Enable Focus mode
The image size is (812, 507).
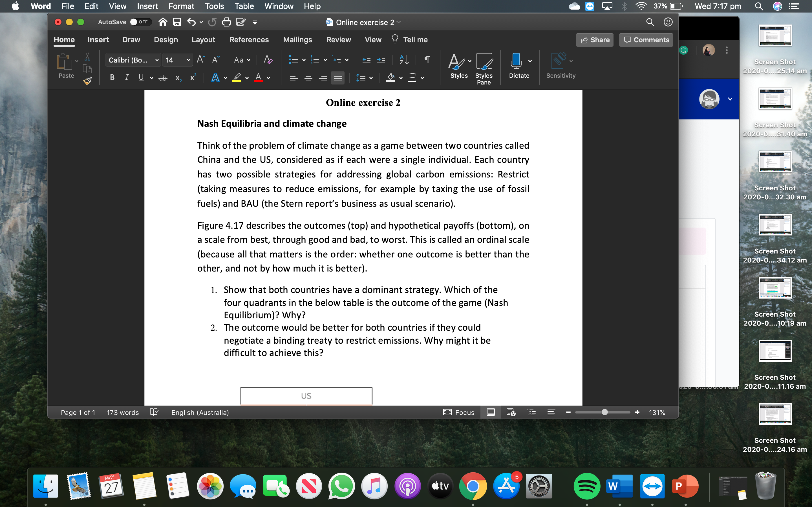[x=459, y=412]
